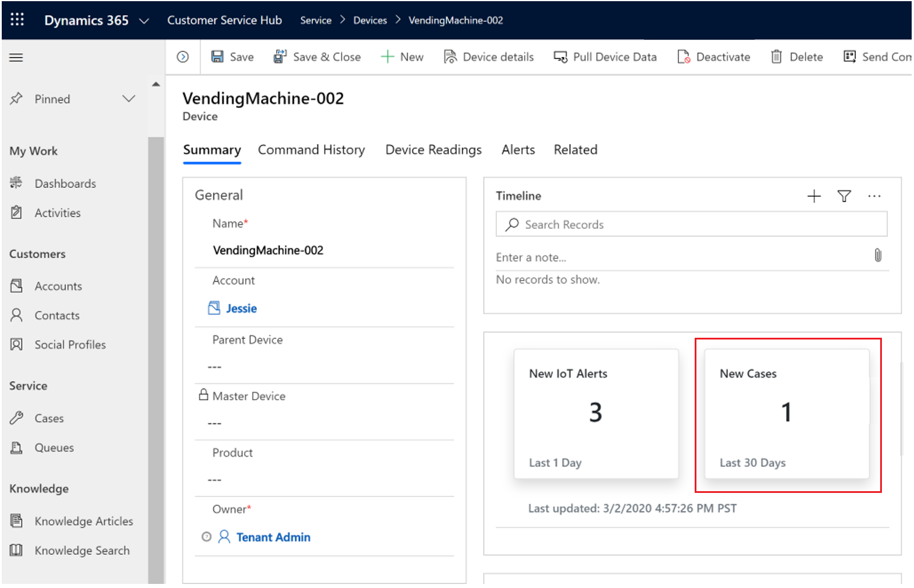Click the New plus command

point(402,57)
